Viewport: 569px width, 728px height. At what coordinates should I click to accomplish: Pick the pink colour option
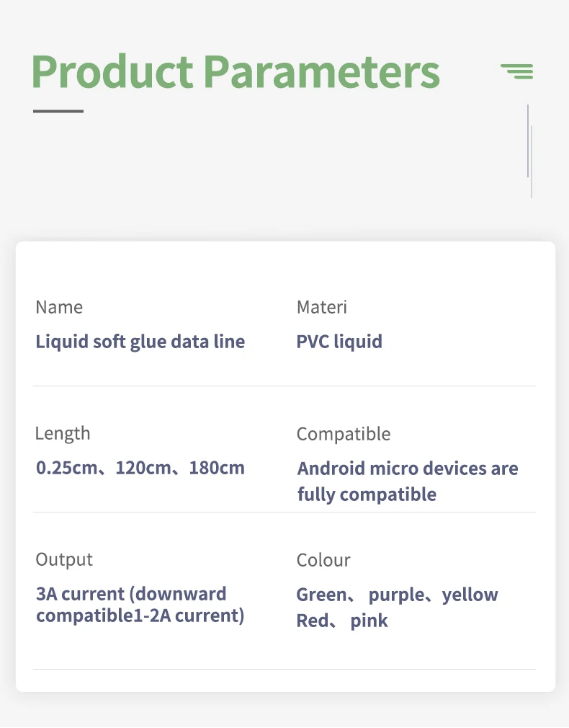pyautogui.click(x=369, y=621)
